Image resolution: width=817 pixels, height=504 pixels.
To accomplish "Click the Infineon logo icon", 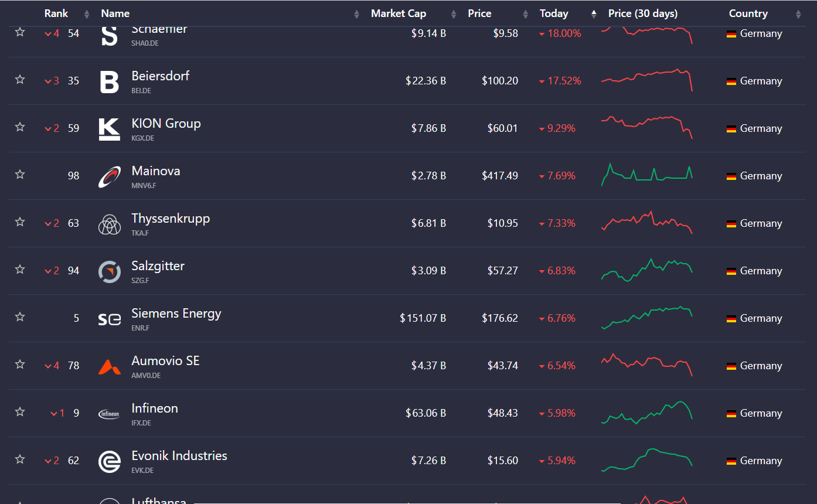I will (110, 414).
